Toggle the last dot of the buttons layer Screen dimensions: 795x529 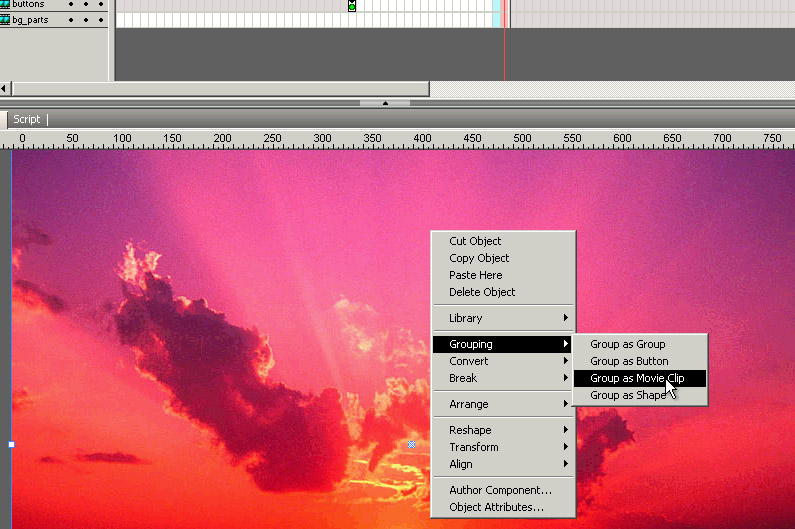100,5
